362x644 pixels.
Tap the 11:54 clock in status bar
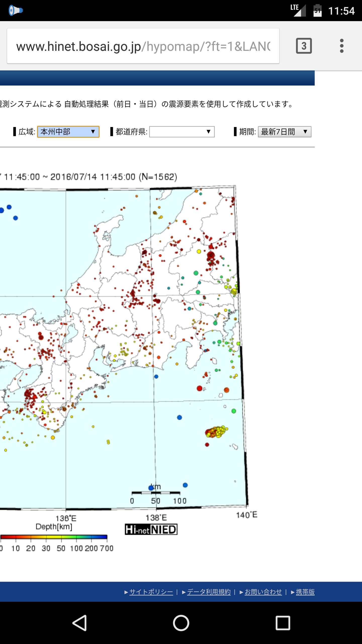pos(341,11)
